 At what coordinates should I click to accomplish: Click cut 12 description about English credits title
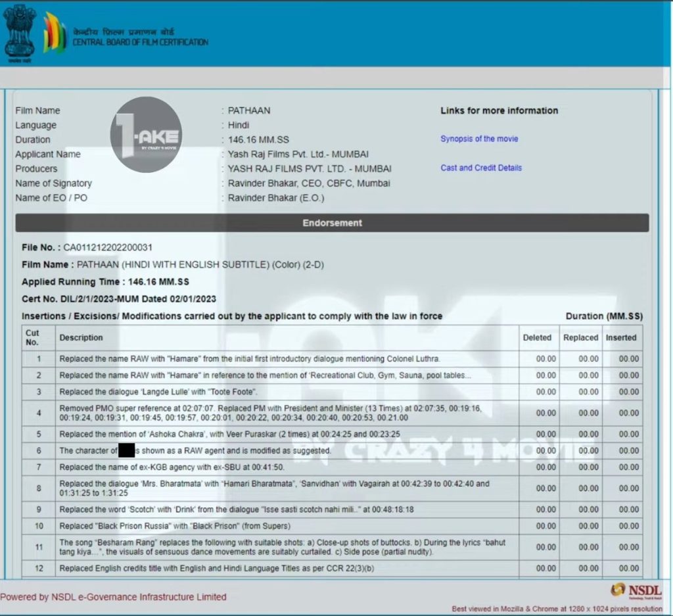coord(217,569)
